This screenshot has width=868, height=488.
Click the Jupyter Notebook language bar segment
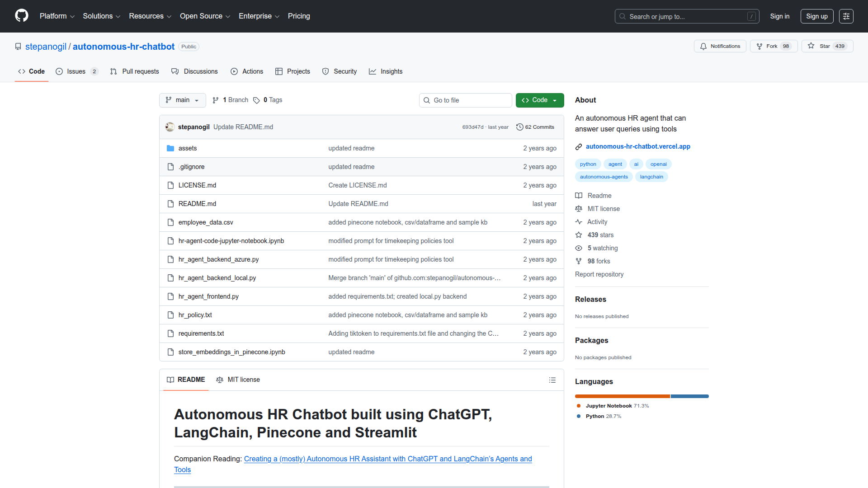622,396
